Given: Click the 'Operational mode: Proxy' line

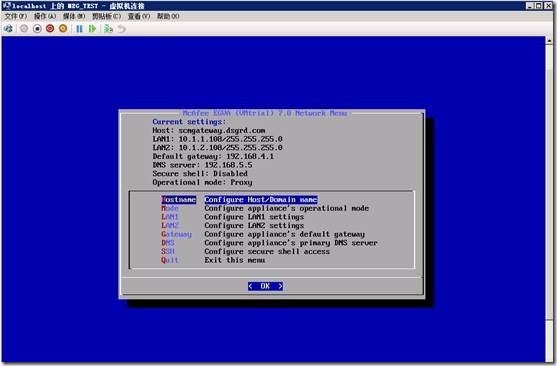Looking at the screenshot, I should 202,182.
